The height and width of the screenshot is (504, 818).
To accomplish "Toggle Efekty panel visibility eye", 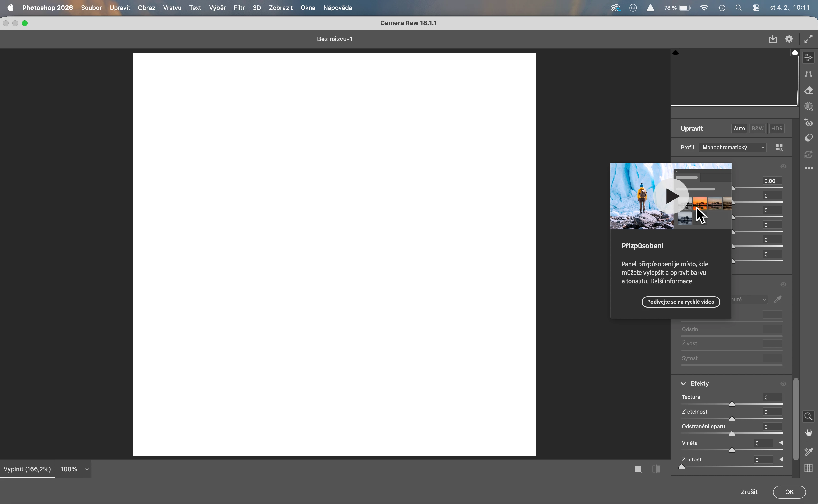I will tap(784, 384).
